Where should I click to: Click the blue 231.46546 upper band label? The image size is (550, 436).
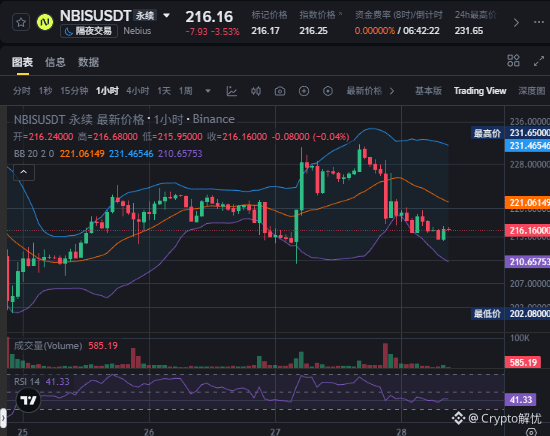coord(528,145)
